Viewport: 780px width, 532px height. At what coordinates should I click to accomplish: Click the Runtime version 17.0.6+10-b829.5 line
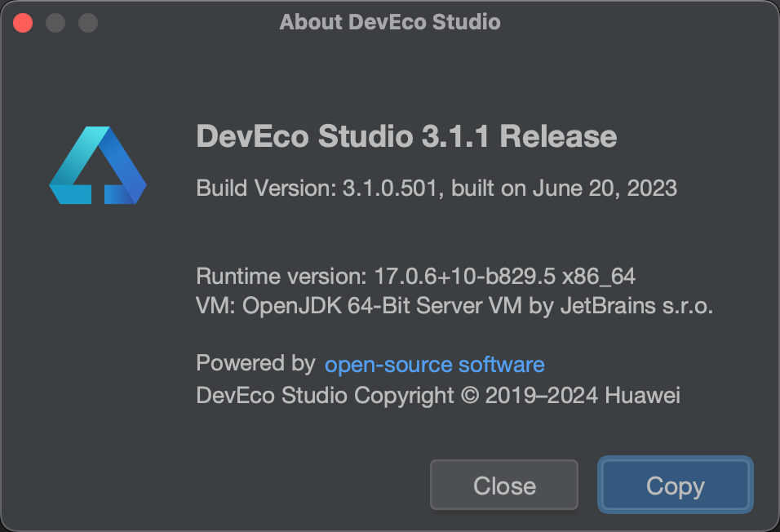coord(415,277)
